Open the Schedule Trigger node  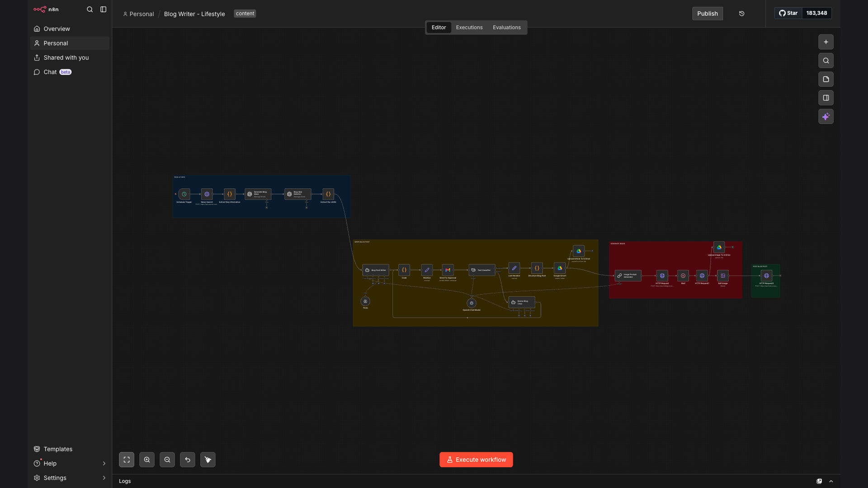(184, 194)
